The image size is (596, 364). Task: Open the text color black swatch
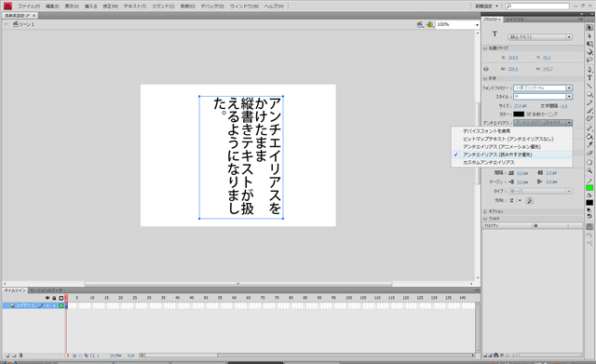click(x=519, y=114)
